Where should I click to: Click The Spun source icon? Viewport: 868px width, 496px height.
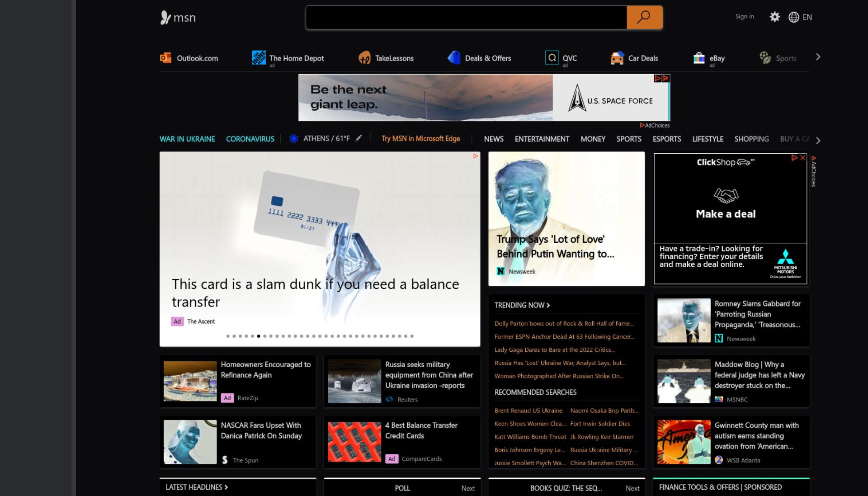[225, 460]
